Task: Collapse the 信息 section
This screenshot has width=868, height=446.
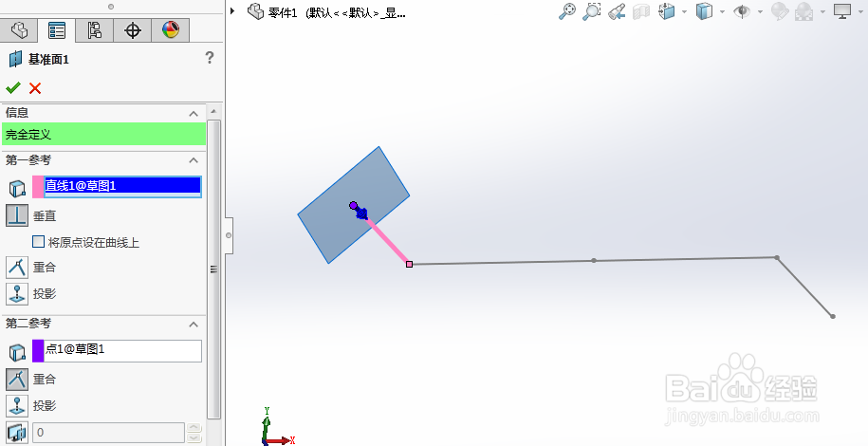Action: pos(194,114)
